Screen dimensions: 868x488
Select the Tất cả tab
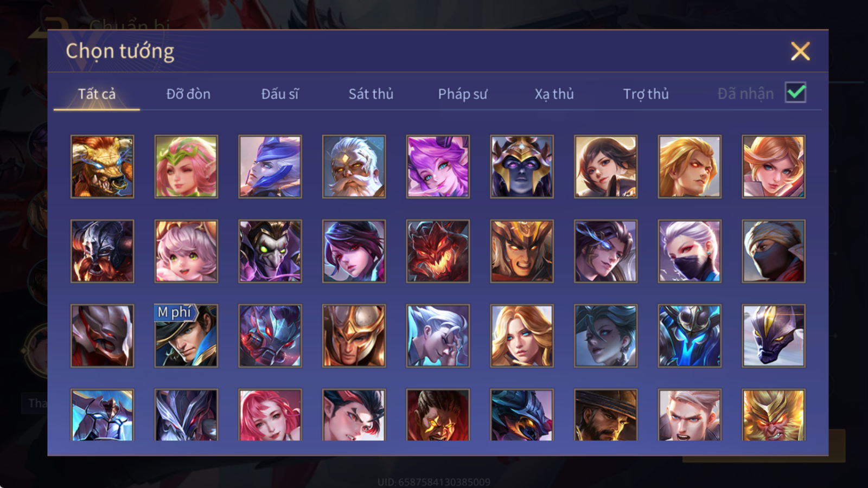coord(97,94)
